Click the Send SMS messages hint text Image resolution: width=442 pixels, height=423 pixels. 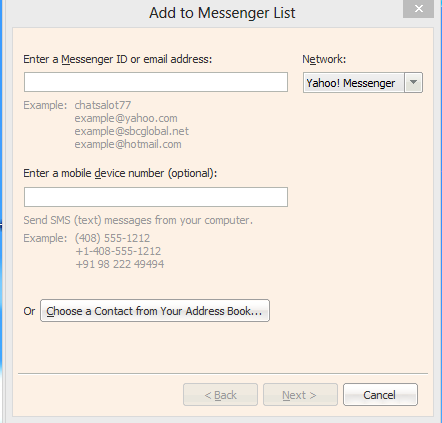[x=138, y=220]
